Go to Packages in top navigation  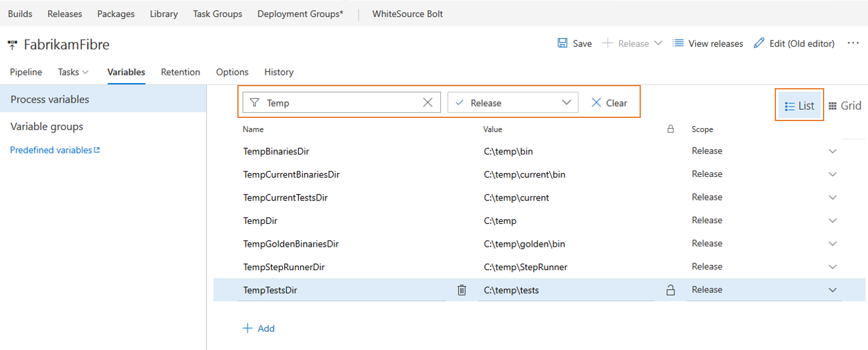116,13
